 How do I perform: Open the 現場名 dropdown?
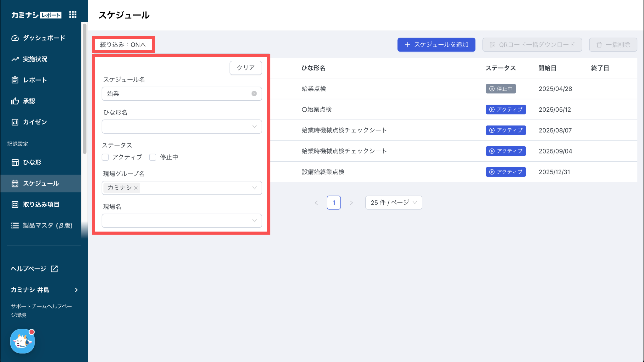(x=181, y=221)
